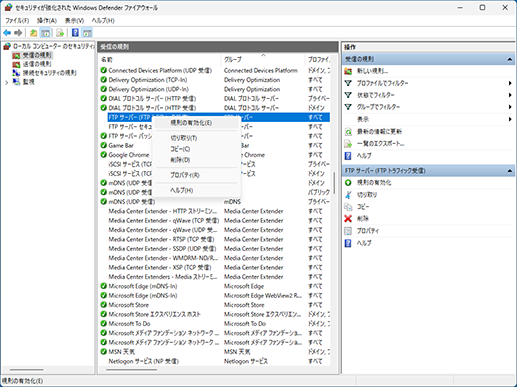This screenshot has width=517, height=387.
Task: Open the ヘルプ(H) menu in menu bar
Action: click(x=103, y=21)
